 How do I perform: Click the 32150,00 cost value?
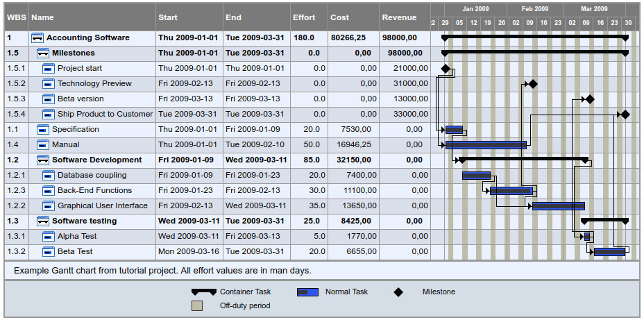[x=354, y=160]
